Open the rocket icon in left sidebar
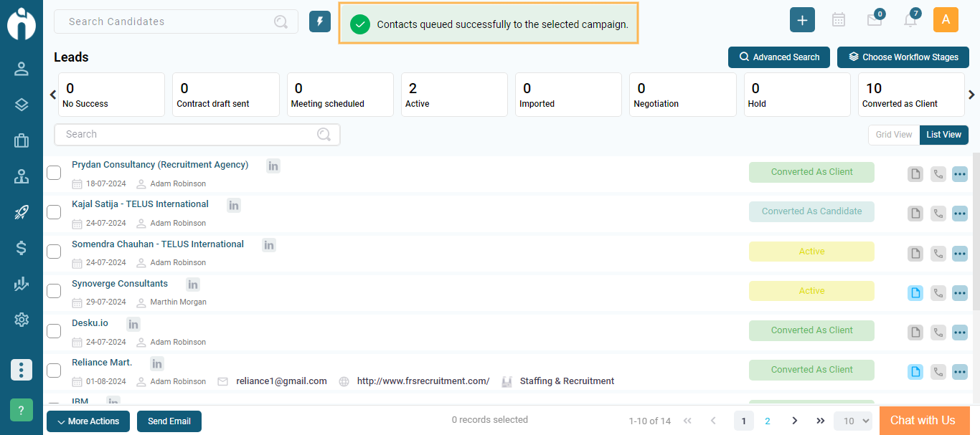980x435 pixels. tap(22, 212)
